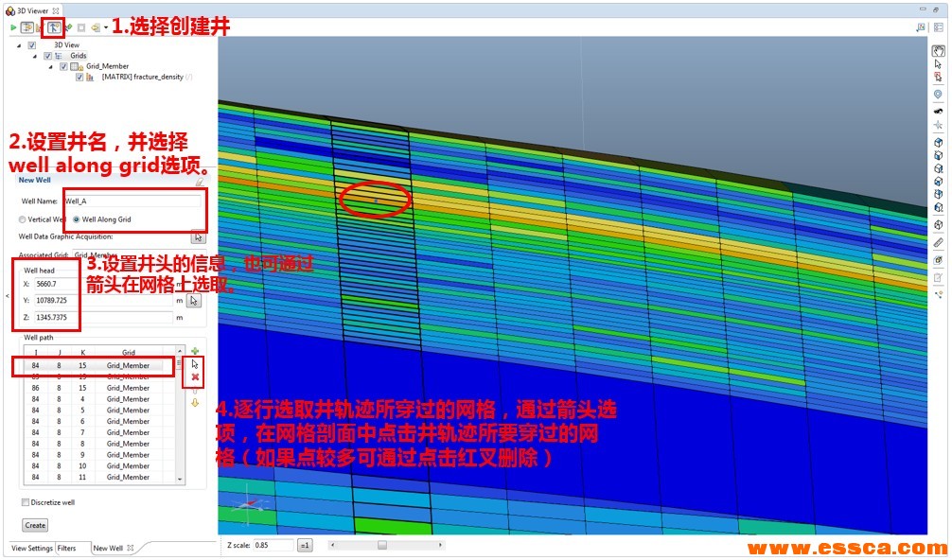Viewport: 952px width, 560px height.
Task: Uncheck the Grid_Member visibility checkbox
Action: tap(64, 66)
